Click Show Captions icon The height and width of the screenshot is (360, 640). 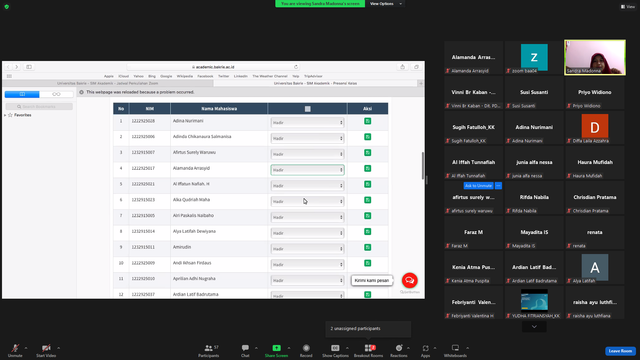click(335, 348)
